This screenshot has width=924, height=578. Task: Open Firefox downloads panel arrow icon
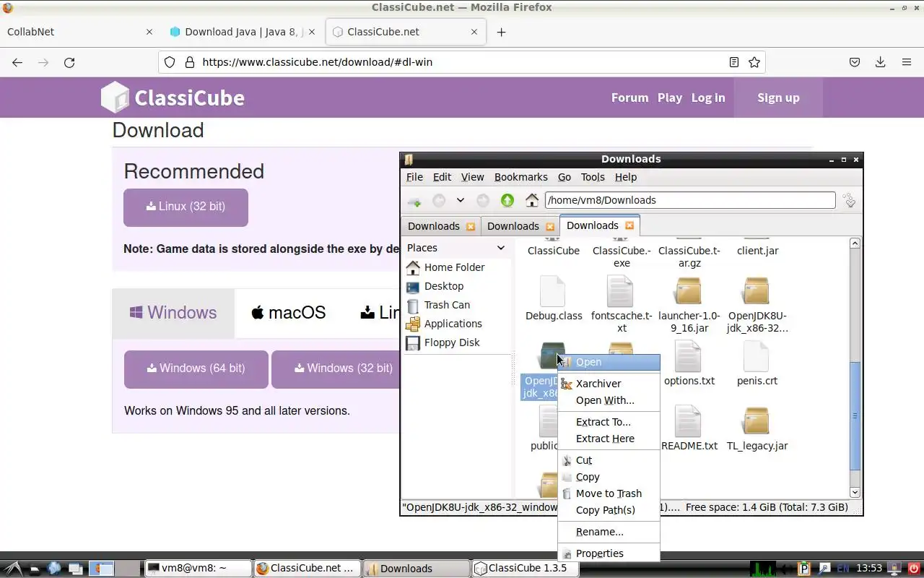880,62
